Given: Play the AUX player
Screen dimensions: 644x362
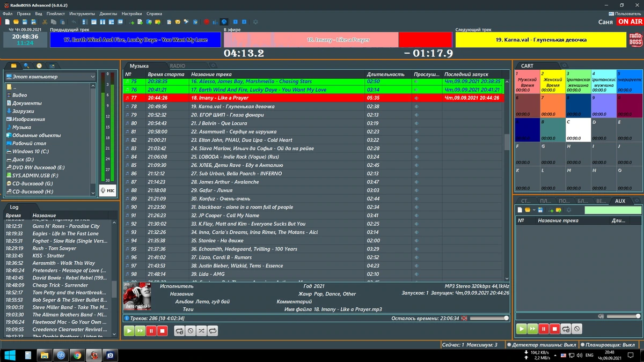Looking at the screenshot, I should click(x=521, y=328).
